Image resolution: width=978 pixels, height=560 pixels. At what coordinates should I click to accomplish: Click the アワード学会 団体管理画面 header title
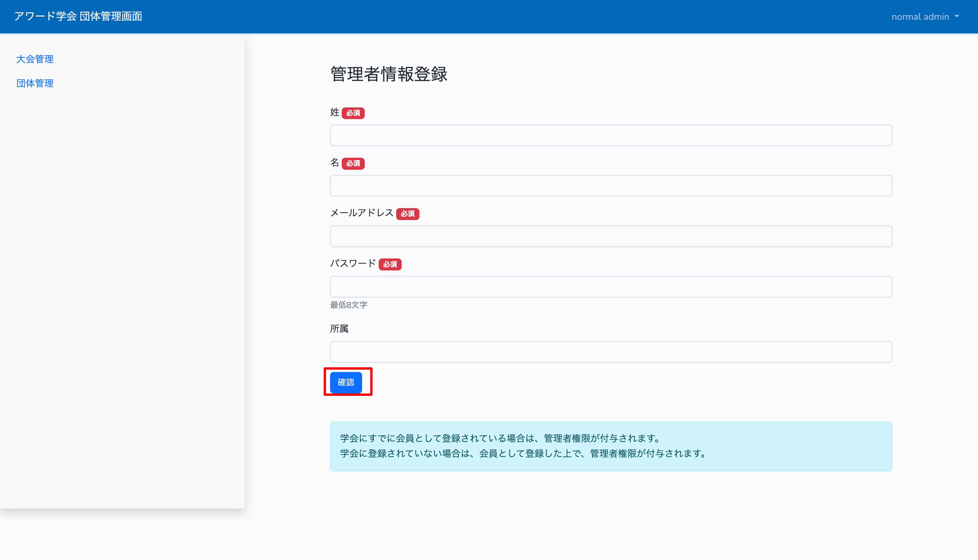point(78,16)
